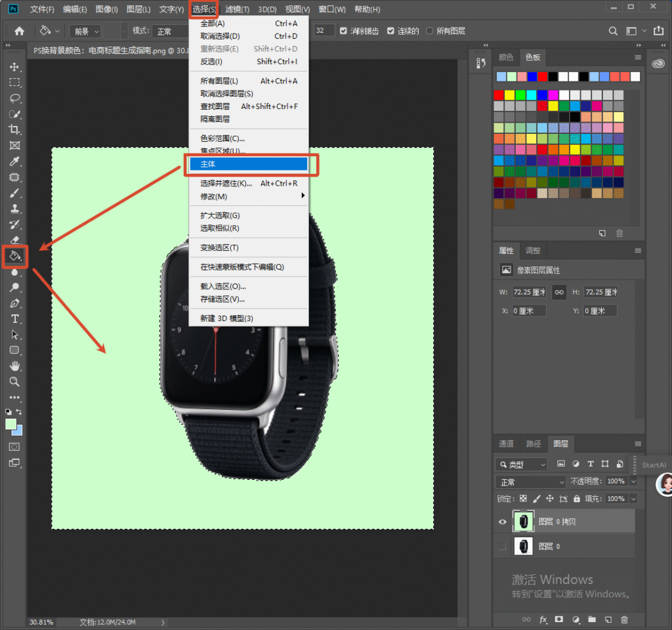
Task: Select the Paint Bucket tool
Action: 15,257
